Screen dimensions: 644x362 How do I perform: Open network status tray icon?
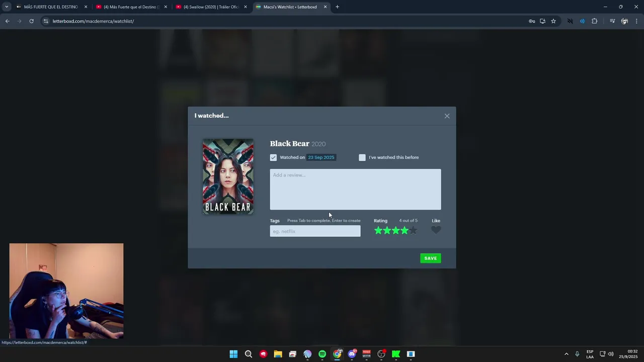(x=602, y=354)
